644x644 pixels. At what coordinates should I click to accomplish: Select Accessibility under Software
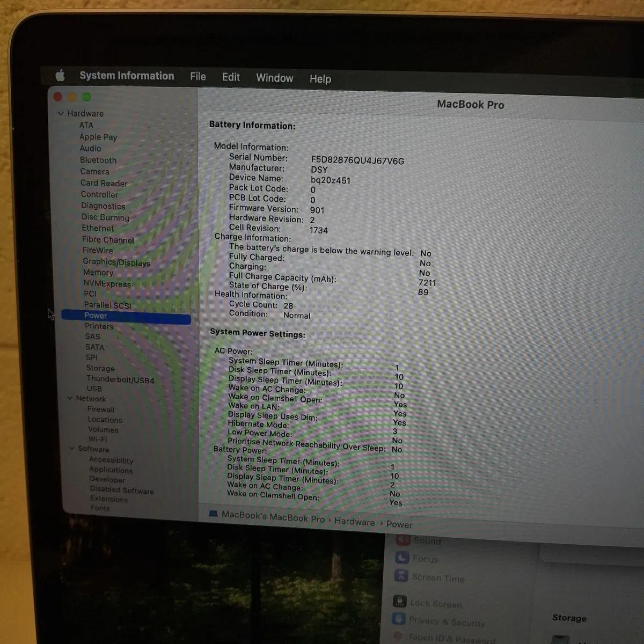111,460
